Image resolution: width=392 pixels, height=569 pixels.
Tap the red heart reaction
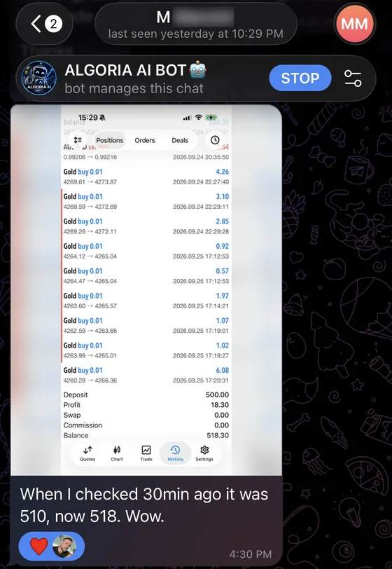pos(38,546)
